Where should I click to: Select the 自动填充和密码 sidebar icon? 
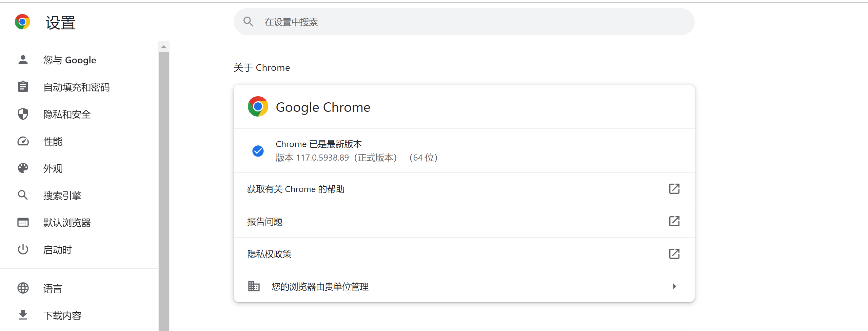[23, 87]
